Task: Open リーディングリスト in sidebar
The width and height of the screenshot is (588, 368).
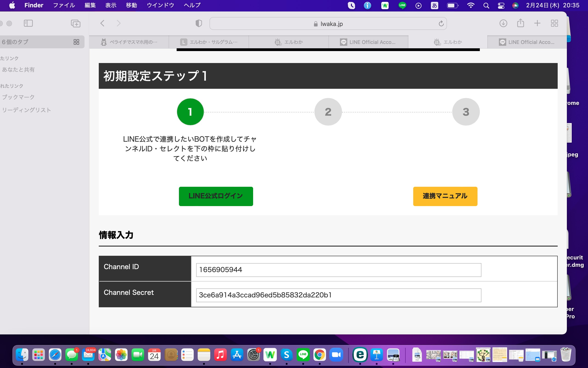Action: tap(26, 110)
